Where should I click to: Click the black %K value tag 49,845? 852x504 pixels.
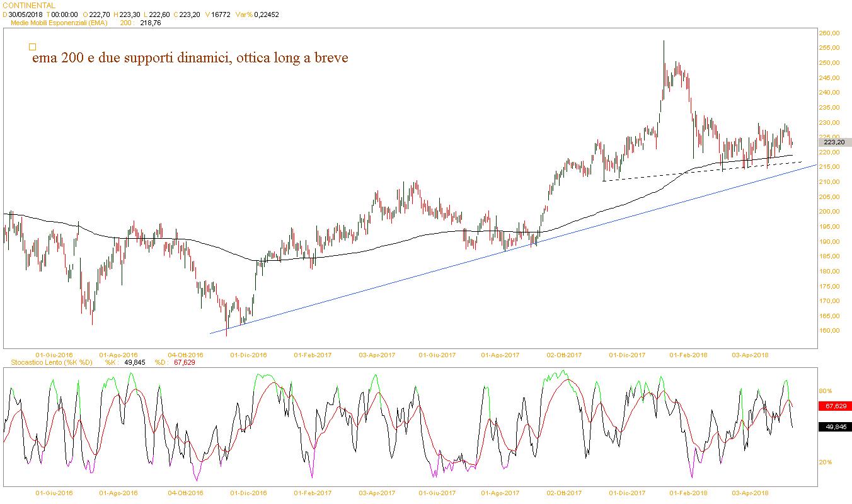tap(834, 427)
